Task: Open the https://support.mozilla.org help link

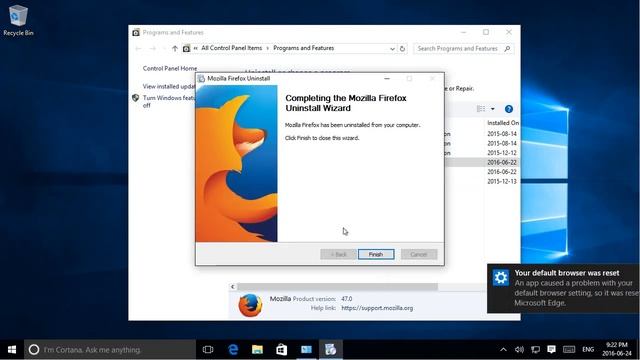Action: [x=377, y=308]
